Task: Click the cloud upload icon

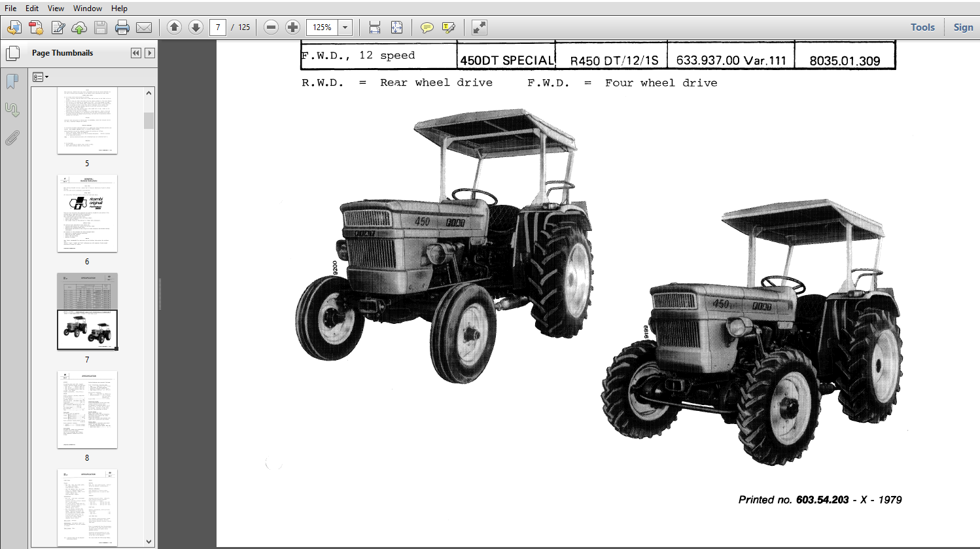Action: tap(79, 27)
